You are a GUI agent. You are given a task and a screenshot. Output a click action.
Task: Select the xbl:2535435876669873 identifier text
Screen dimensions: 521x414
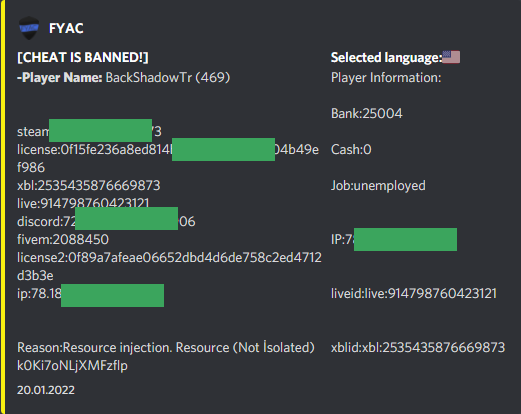(x=89, y=186)
